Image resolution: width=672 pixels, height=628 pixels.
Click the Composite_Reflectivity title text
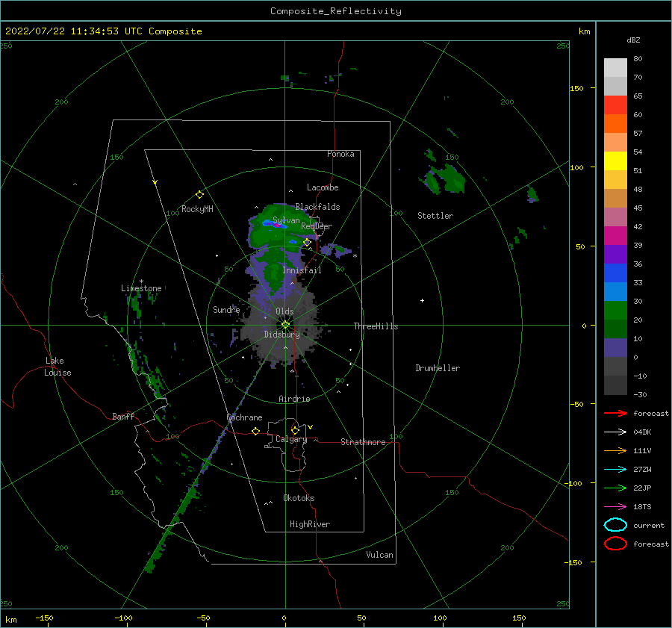click(336, 11)
